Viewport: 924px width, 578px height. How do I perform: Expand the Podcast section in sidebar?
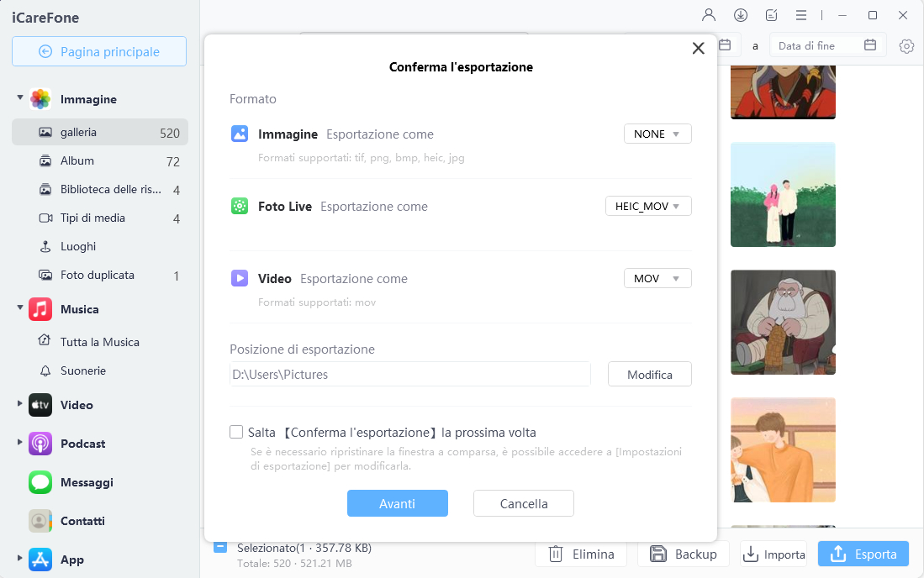20,443
